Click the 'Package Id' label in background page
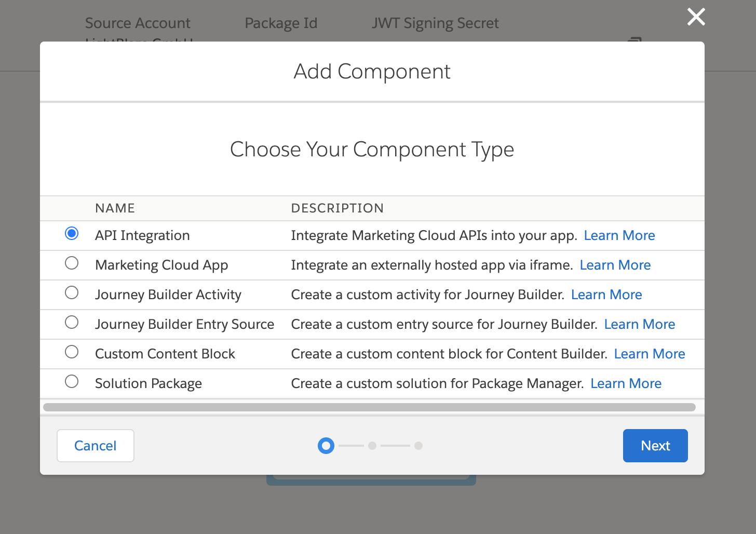Image resolution: width=756 pixels, height=534 pixels. click(x=281, y=23)
